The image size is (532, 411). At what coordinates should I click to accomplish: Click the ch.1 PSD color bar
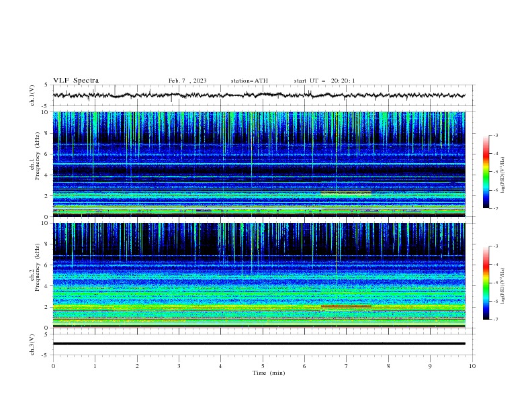[486, 172]
